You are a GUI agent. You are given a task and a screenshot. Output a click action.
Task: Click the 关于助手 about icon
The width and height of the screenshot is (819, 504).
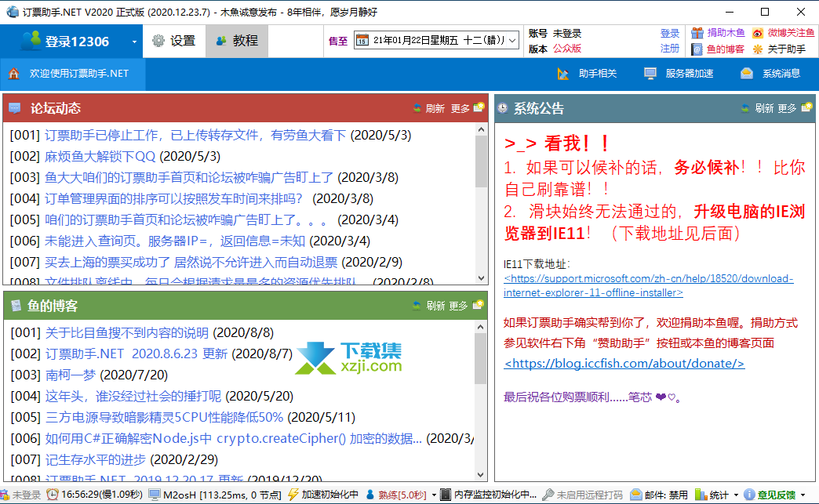point(757,49)
